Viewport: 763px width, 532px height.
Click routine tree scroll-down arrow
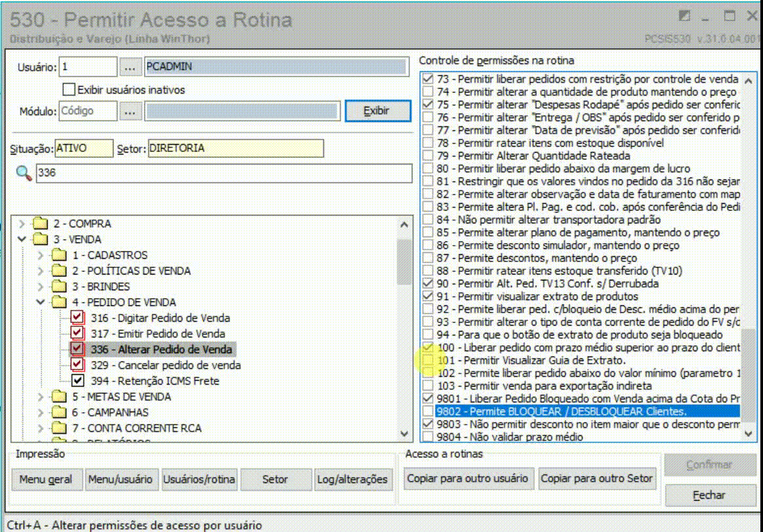[404, 434]
